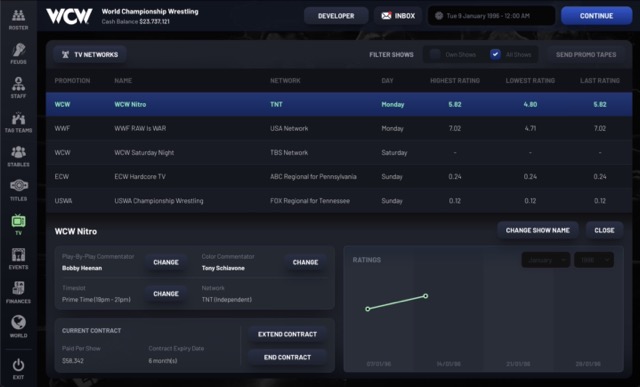Click the Continue button

tap(596, 16)
